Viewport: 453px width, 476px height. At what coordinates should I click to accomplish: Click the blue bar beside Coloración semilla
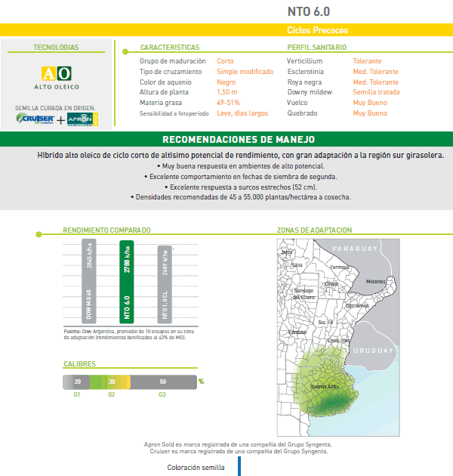(239, 466)
